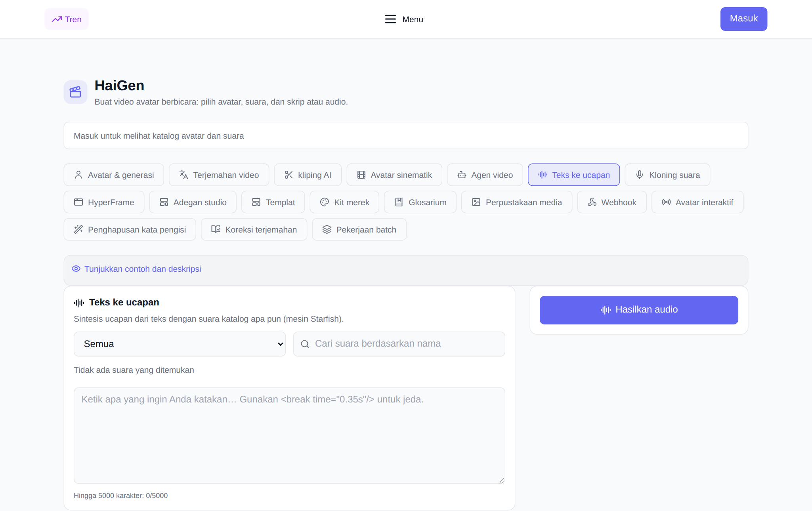
Task: Open the hamburger Menu icon
Action: tap(390, 19)
